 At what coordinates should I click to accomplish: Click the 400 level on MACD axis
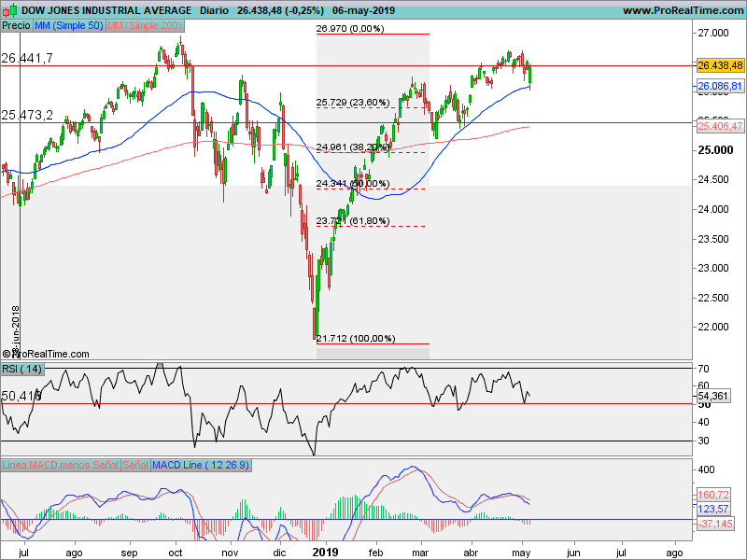[706, 470]
